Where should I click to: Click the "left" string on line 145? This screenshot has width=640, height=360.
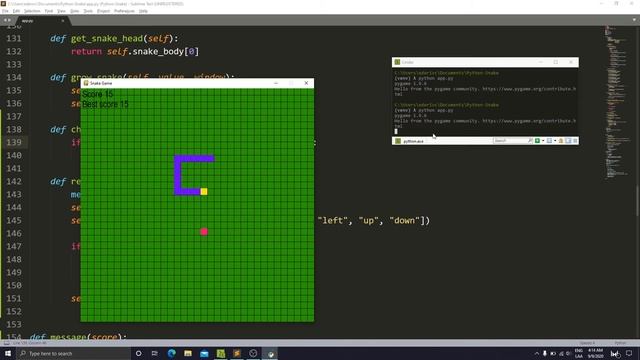click(x=333, y=220)
